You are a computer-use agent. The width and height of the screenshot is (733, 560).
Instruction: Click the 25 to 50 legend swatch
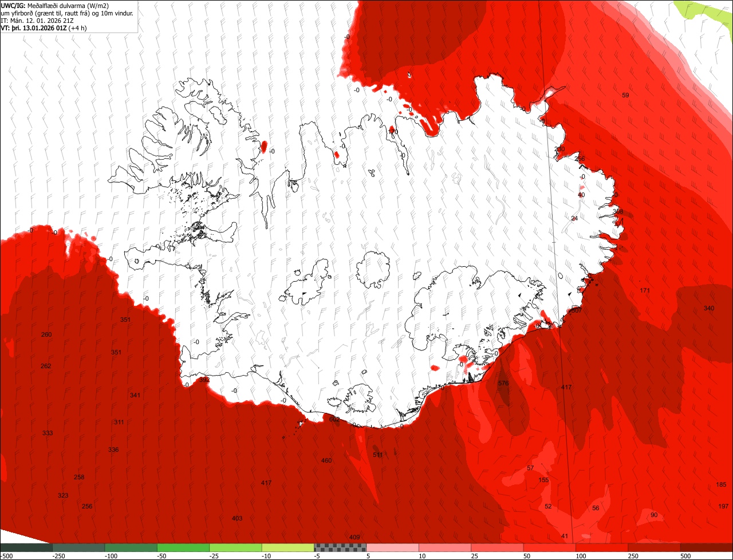[x=497, y=548]
